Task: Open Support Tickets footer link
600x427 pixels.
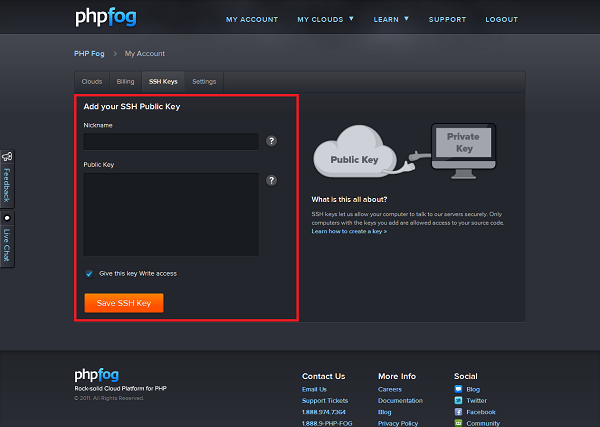Action: pyautogui.click(x=325, y=401)
